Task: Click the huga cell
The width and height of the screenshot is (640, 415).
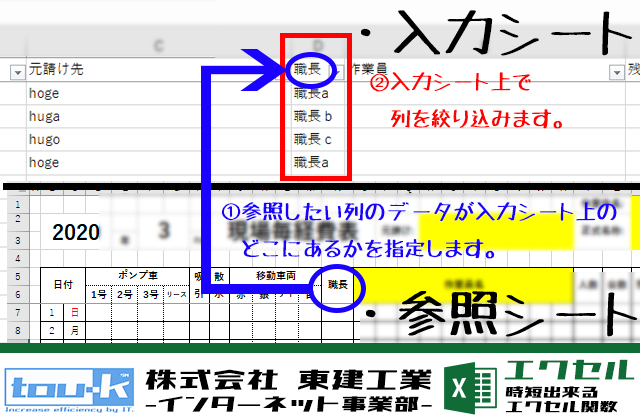Action: [43, 116]
